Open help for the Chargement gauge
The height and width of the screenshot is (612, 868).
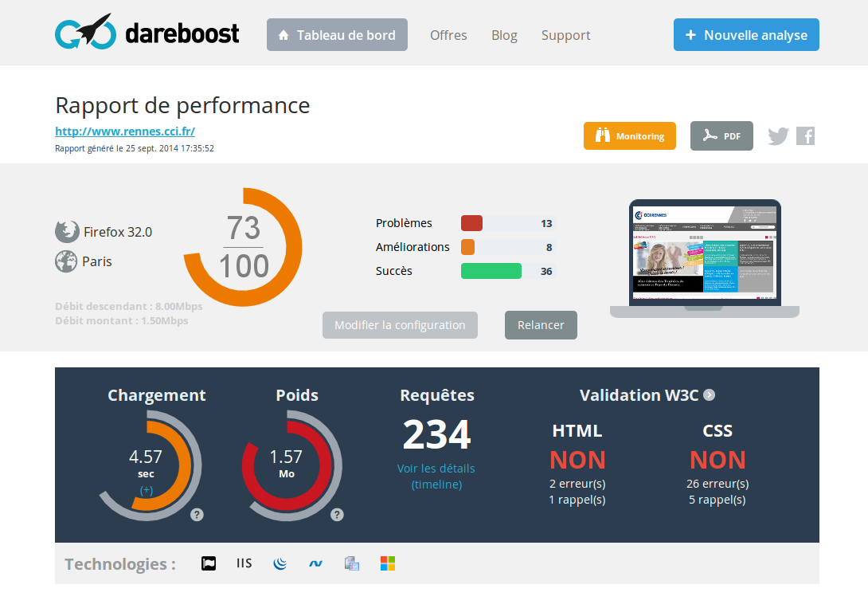click(197, 515)
